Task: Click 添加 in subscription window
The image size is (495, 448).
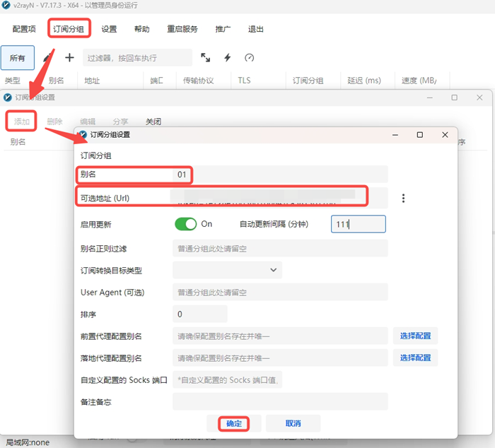Action: [x=21, y=121]
